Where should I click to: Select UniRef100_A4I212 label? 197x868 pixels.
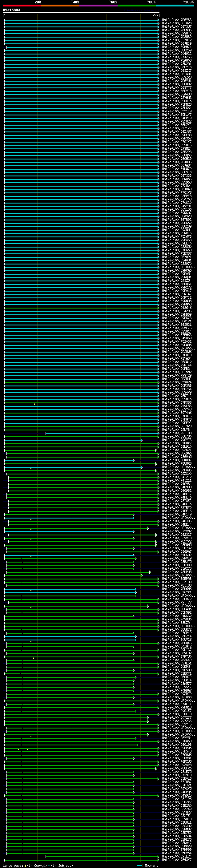(x=177, y=477)
